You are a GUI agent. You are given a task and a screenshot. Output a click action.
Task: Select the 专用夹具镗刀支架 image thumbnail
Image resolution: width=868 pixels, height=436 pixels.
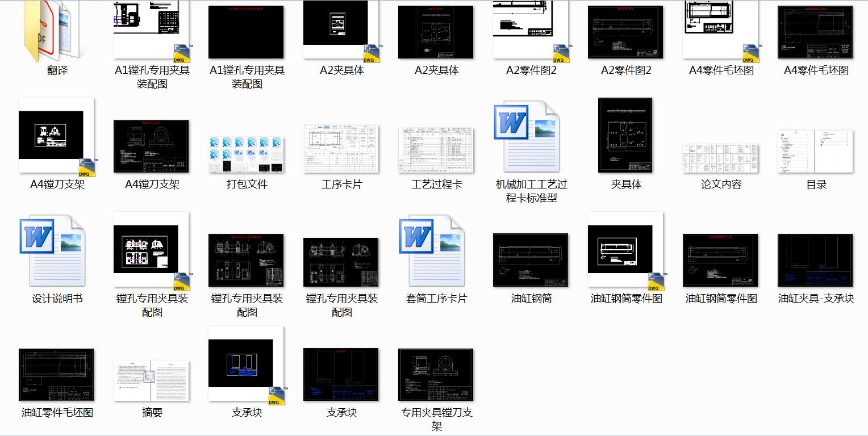point(436,375)
